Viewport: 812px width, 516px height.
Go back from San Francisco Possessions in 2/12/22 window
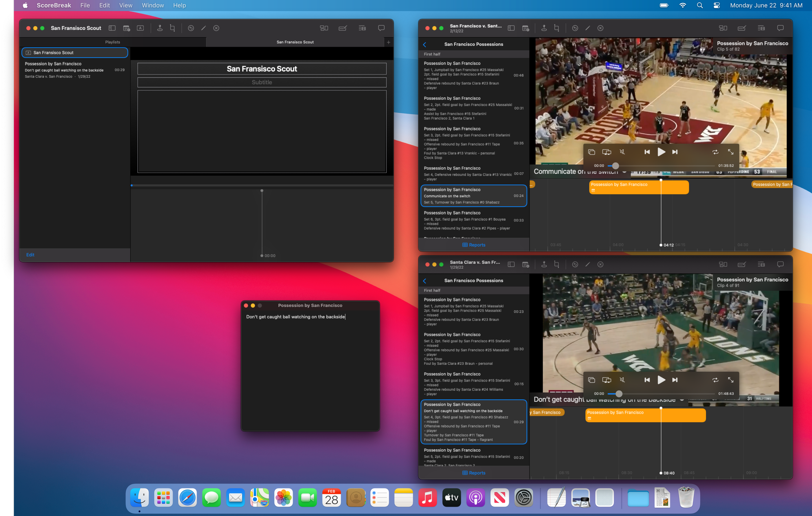coord(425,44)
